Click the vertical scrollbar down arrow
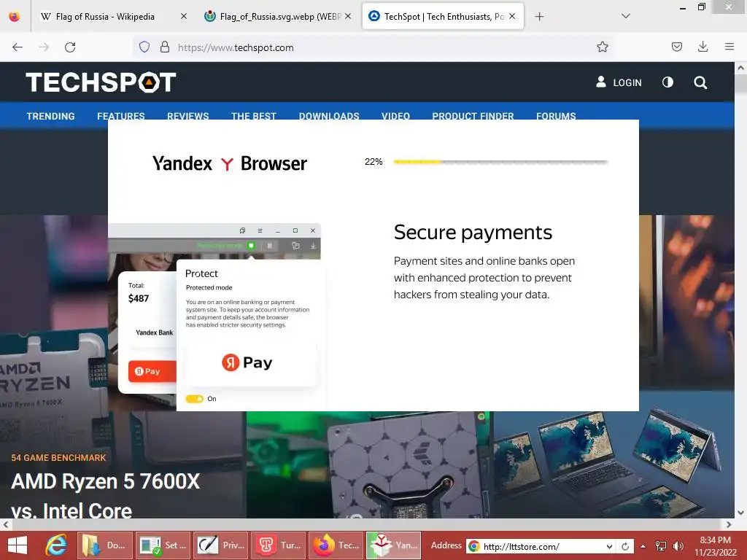The image size is (747, 560). pyautogui.click(x=741, y=513)
